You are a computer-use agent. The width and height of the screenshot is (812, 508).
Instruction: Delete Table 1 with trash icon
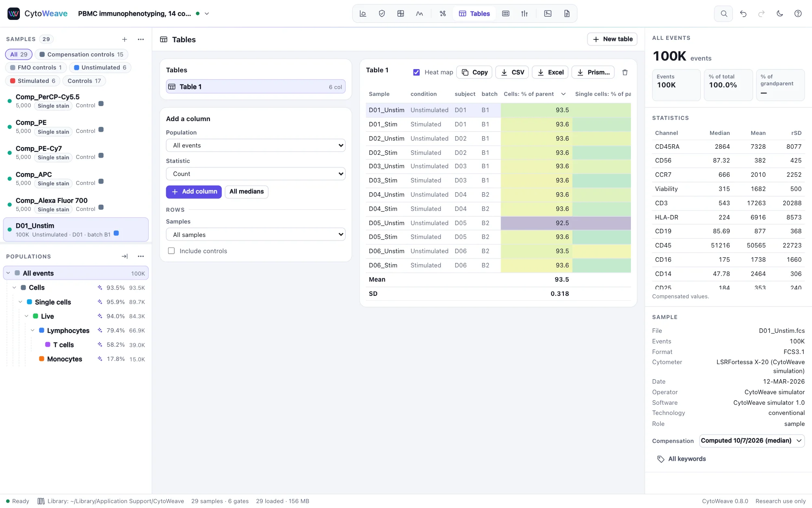(625, 72)
